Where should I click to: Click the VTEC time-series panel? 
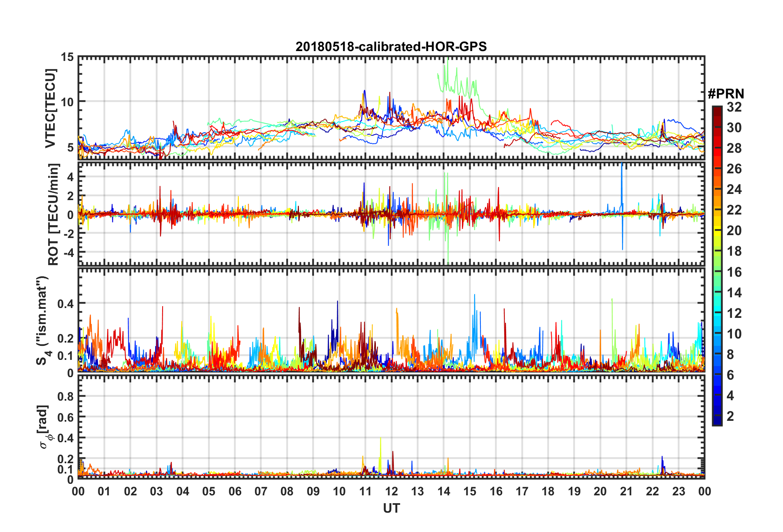coord(391,108)
